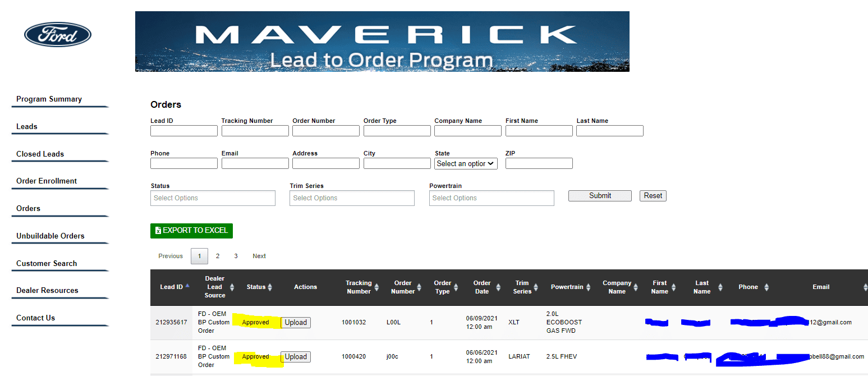Viewport: 868px width, 376px height.
Task: Open Unbuildable Orders in sidebar
Action: (x=50, y=236)
